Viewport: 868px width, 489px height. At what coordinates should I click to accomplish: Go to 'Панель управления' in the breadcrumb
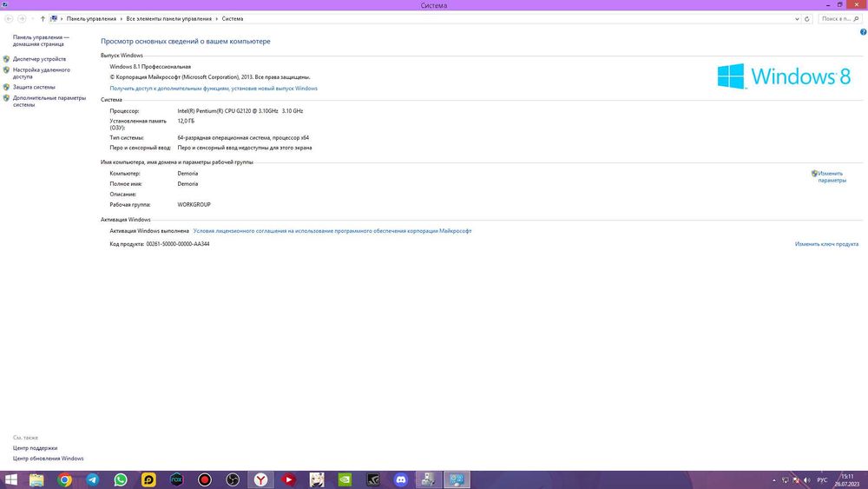click(91, 19)
